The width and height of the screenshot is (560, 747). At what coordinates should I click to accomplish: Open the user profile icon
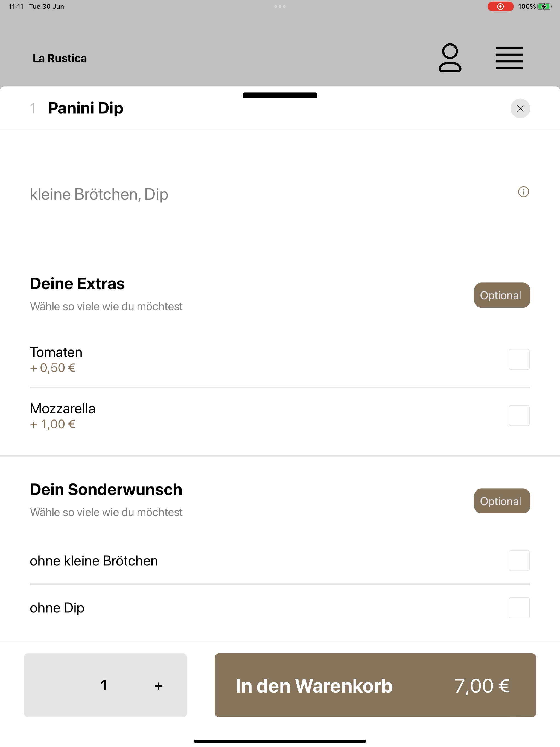(x=450, y=58)
